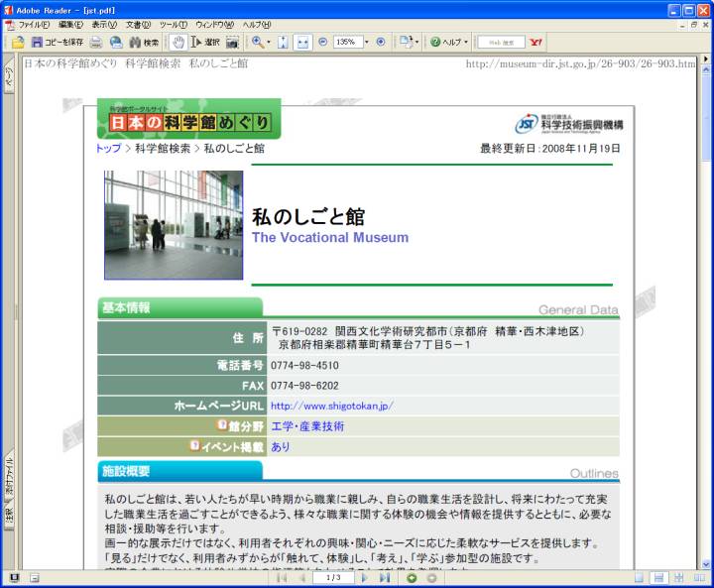This screenshot has height=588, width=714.
Task: Toggle the fit width view button
Action: coord(302,43)
